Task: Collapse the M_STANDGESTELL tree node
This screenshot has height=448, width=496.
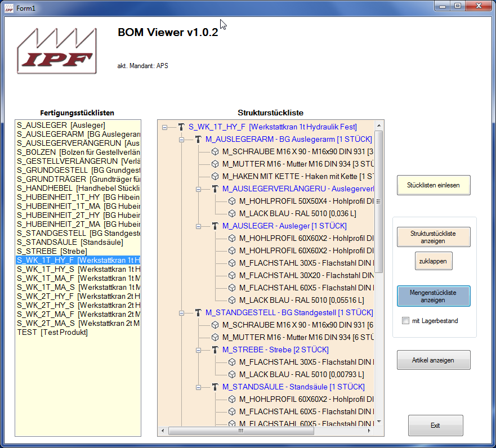Action: pyautogui.click(x=181, y=312)
